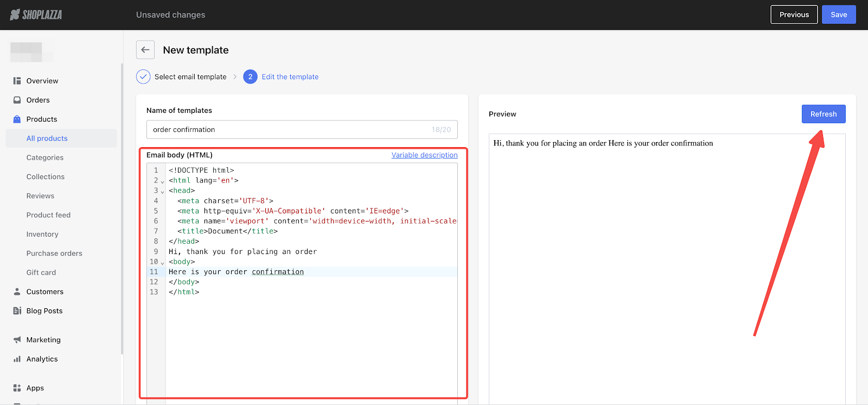
Task: Select All products in sidebar
Action: pos(61,138)
